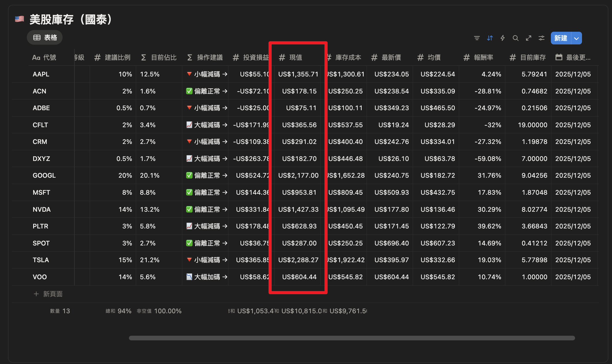
Task: Open the 現值 column header menu
Action: click(296, 57)
